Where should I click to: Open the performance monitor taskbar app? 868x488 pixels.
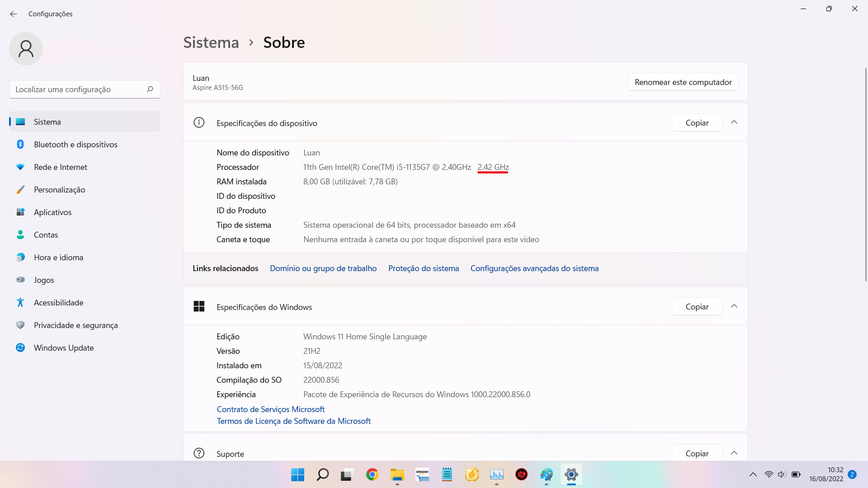point(496,474)
